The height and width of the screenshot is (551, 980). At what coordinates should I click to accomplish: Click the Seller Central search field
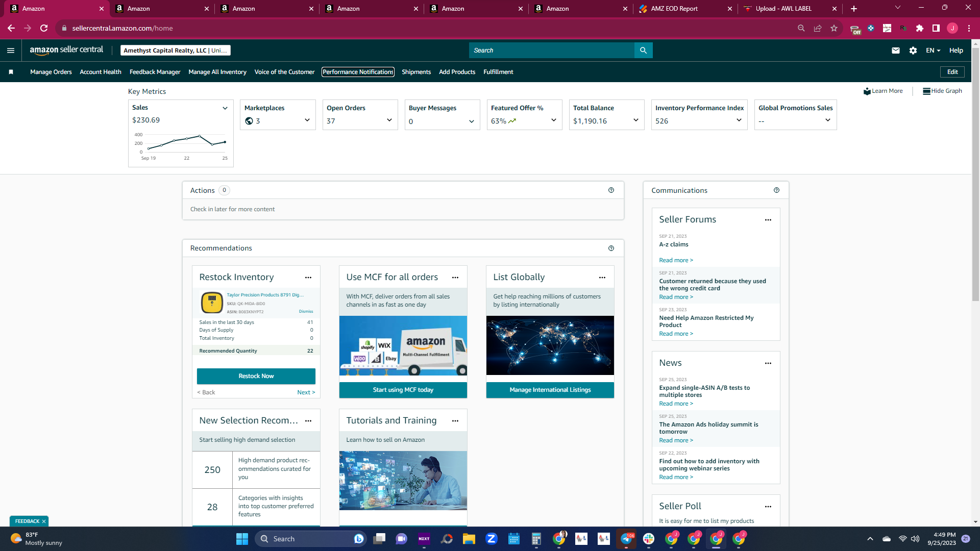(x=552, y=51)
